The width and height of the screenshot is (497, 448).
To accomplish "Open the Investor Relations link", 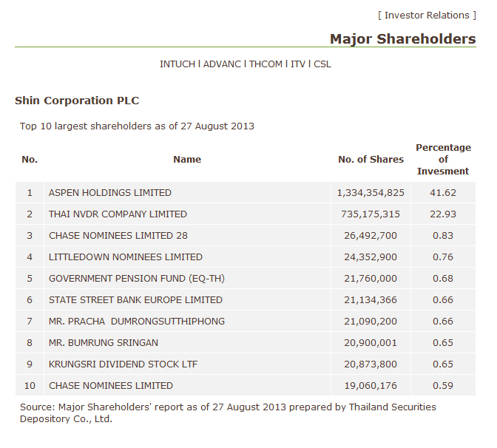I will [x=427, y=15].
